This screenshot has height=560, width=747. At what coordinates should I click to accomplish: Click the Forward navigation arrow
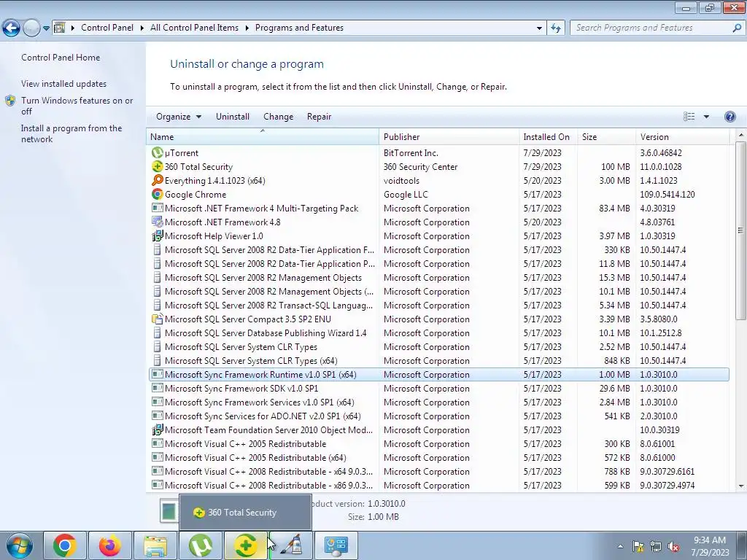pos(31,28)
